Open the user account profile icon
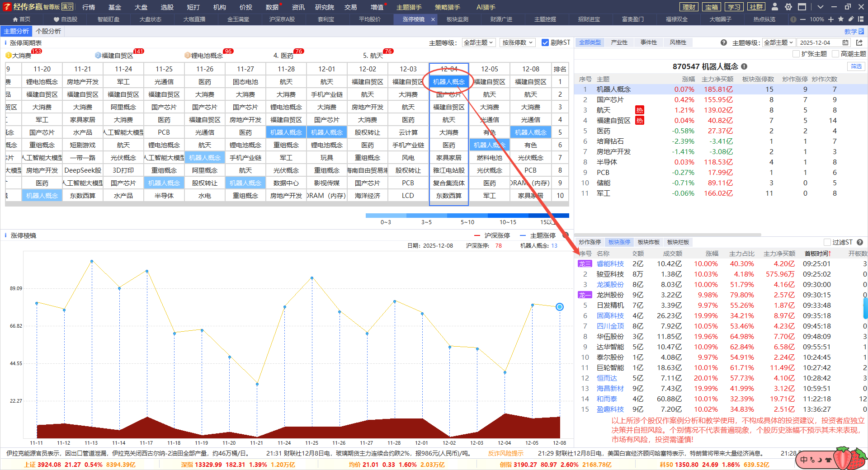The image size is (868, 470). coord(775,7)
